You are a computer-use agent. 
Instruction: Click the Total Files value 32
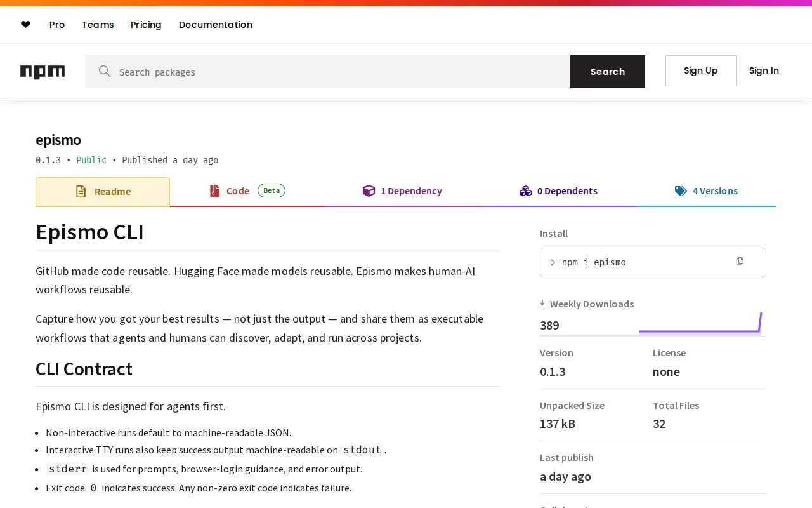(x=659, y=424)
